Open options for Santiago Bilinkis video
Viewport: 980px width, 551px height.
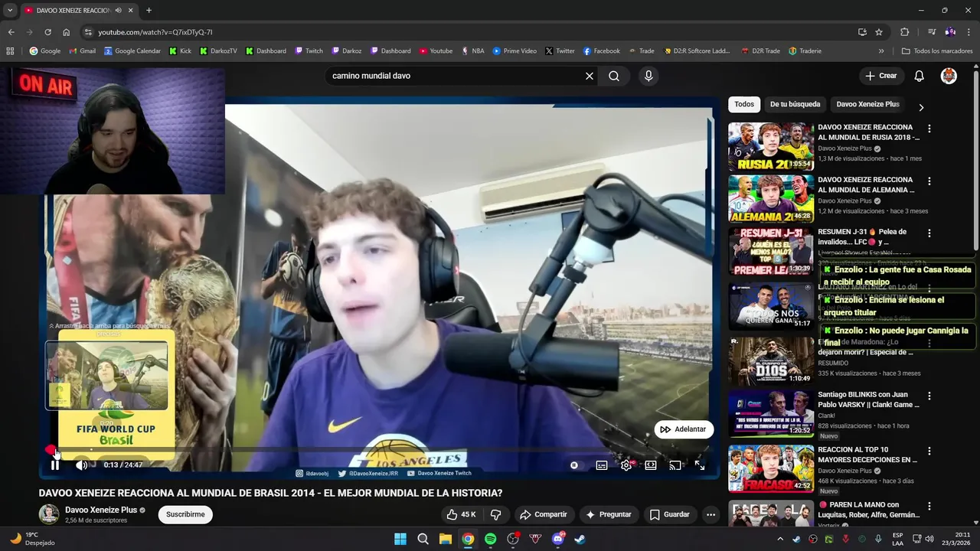[929, 396]
